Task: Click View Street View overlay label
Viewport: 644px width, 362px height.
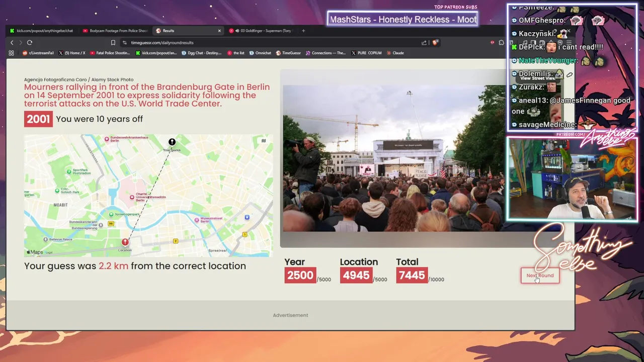Action: [x=538, y=78]
